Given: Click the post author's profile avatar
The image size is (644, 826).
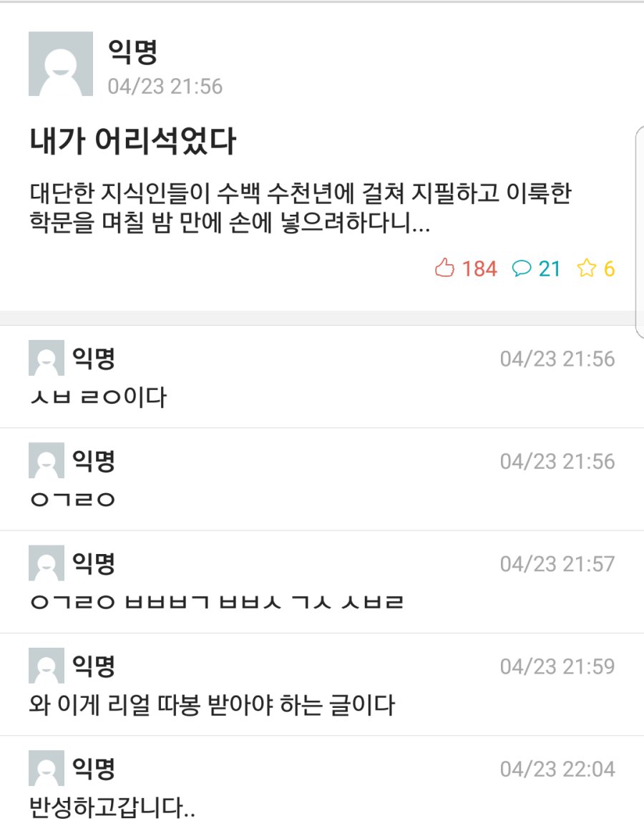Looking at the screenshot, I should click(61, 64).
